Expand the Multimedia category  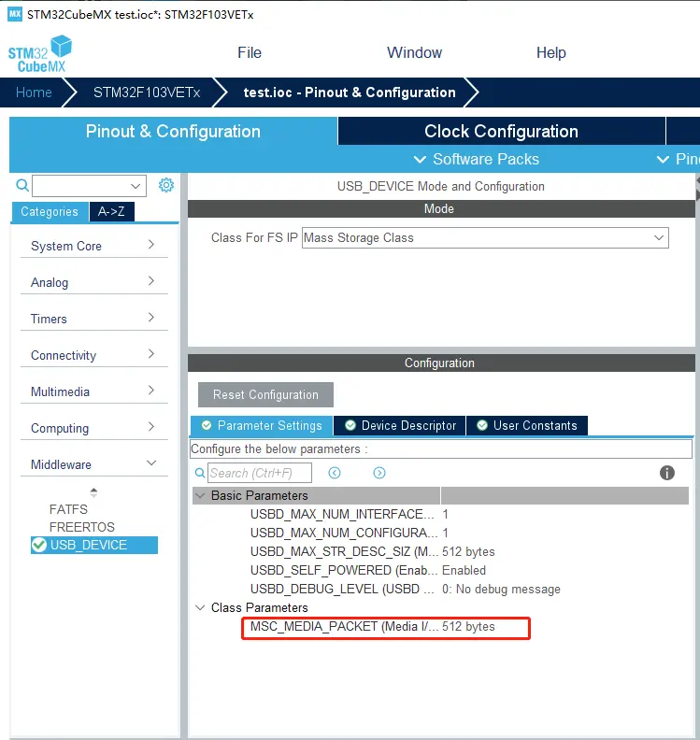(x=151, y=391)
